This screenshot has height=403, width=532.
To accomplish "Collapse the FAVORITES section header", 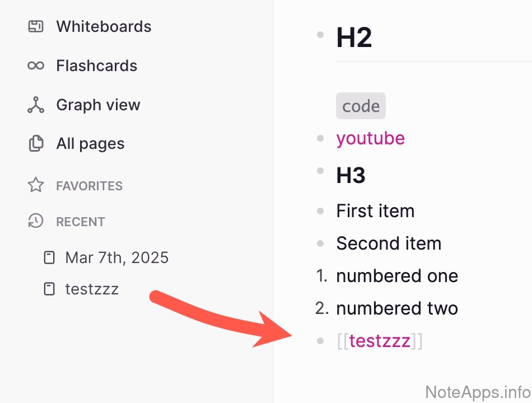I will [89, 186].
